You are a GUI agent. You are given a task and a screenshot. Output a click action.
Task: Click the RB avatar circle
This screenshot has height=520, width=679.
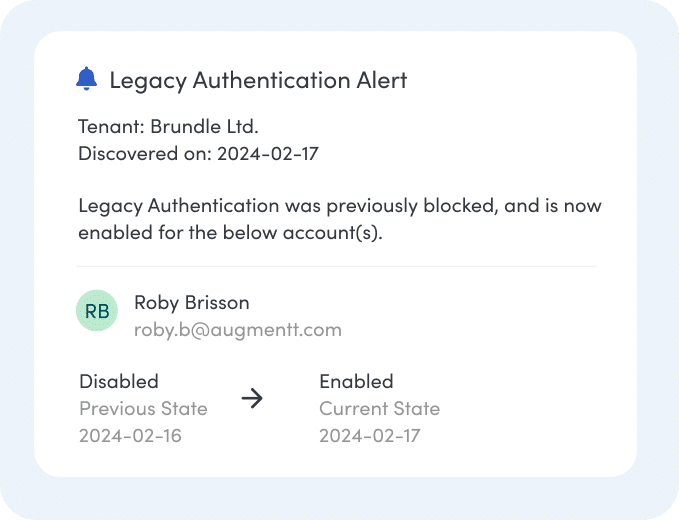click(x=97, y=310)
